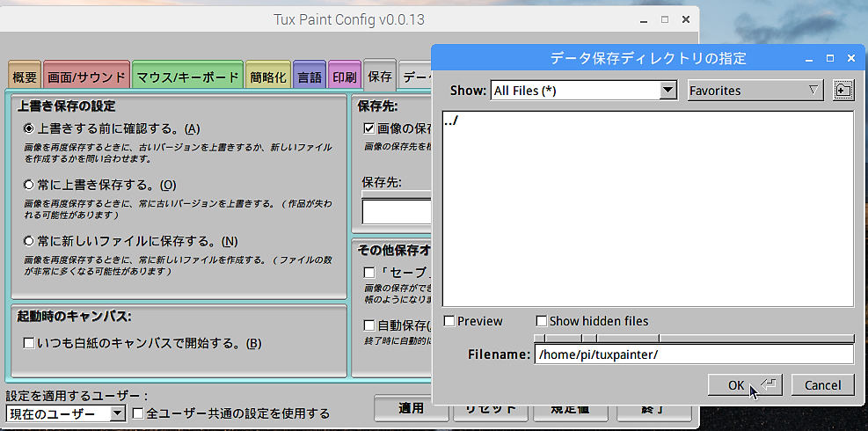
Task: Click the 適用 apply button
Action: coord(412,409)
